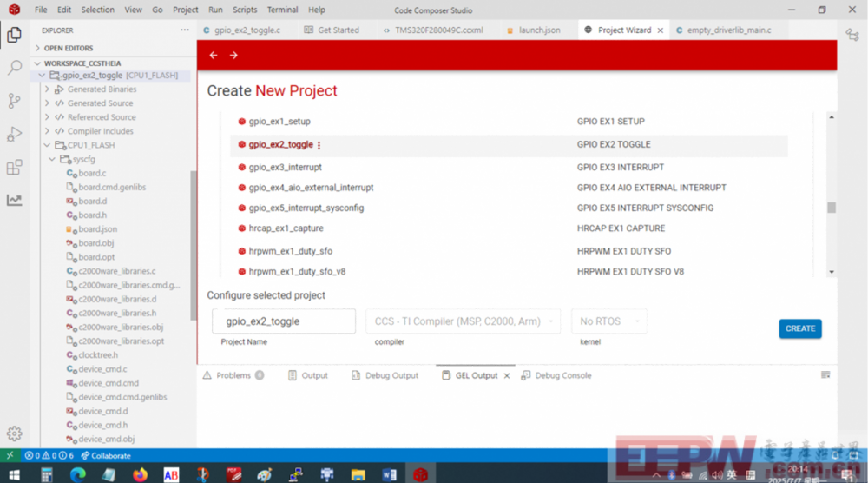Image resolution: width=868 pixels, height=483 pixels.
Task: Open the Debug Console panel tab
Action: [556, 375]
